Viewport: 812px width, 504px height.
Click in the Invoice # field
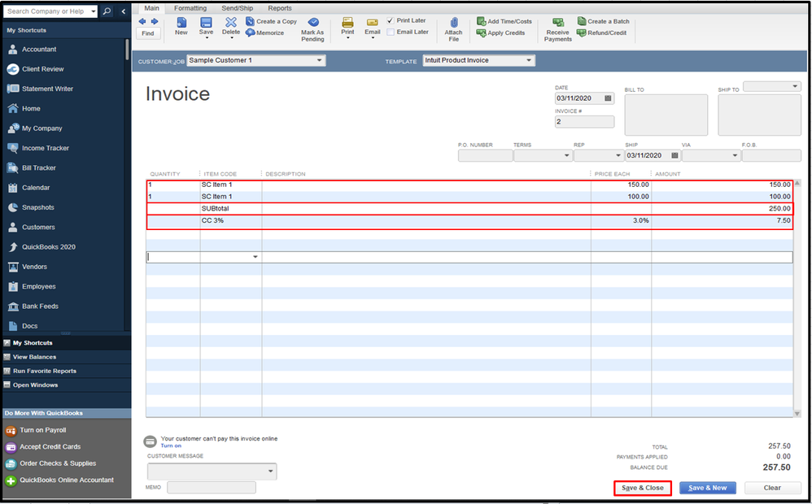point(584,122)
